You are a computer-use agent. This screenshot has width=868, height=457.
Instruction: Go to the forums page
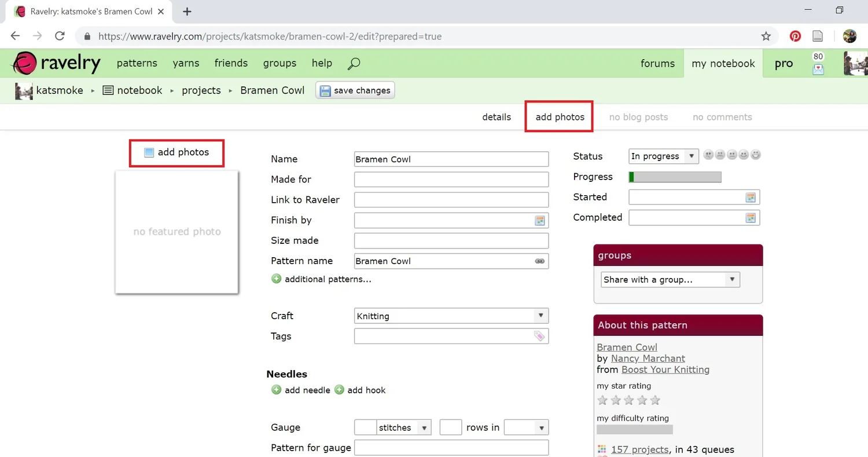pos(658,64)
